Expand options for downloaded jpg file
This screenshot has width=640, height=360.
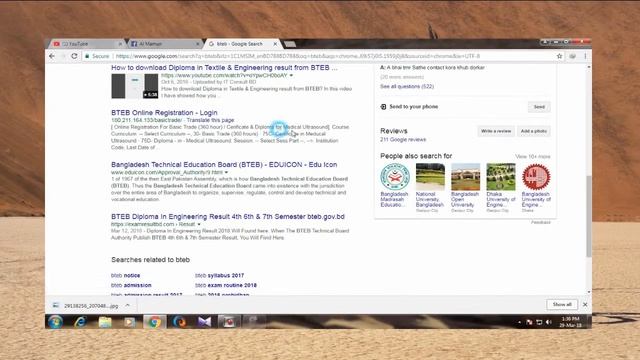tap(128, 305)
